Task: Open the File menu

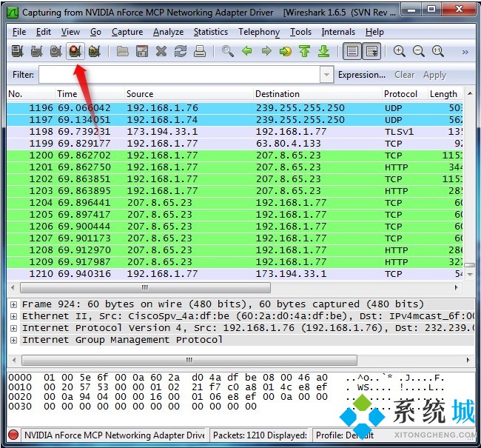Action: coord(19,32)
